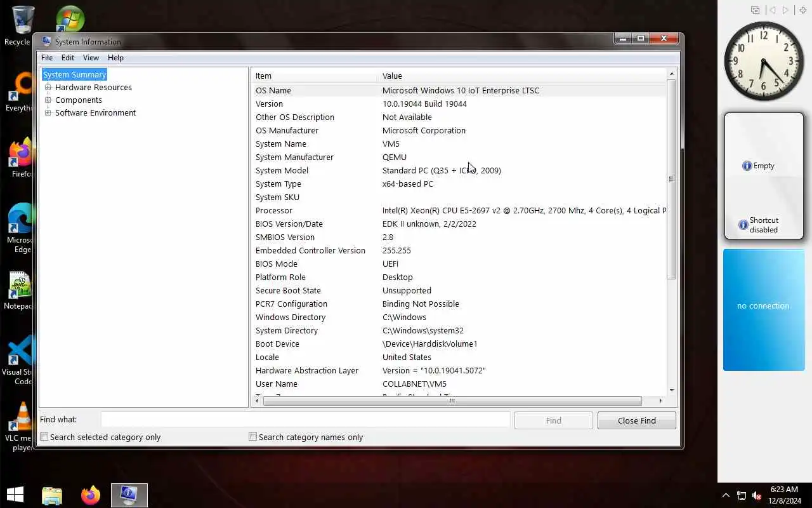Click the sidebar windows overview icon
This screenshot has height=508, width=812.
tap(756, 10)
